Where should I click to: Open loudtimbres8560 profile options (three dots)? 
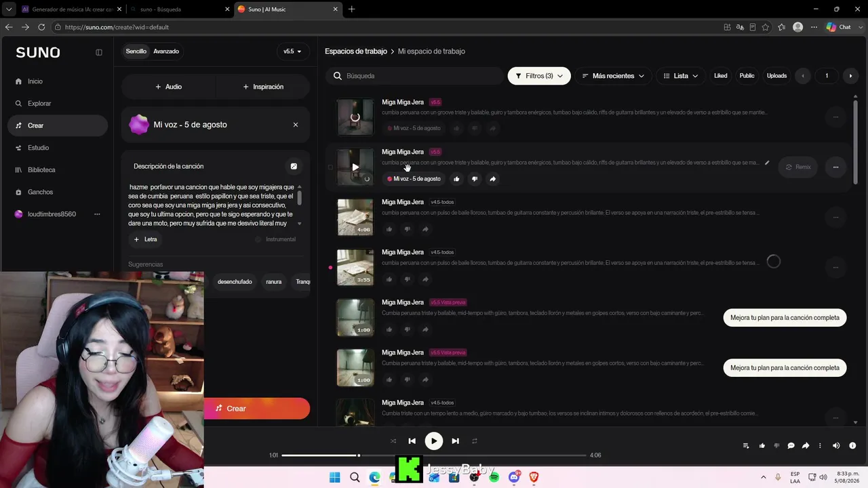[97, 214]
